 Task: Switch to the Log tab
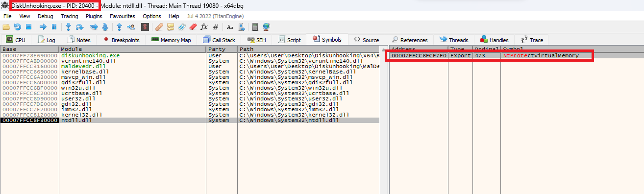point(47,40)
